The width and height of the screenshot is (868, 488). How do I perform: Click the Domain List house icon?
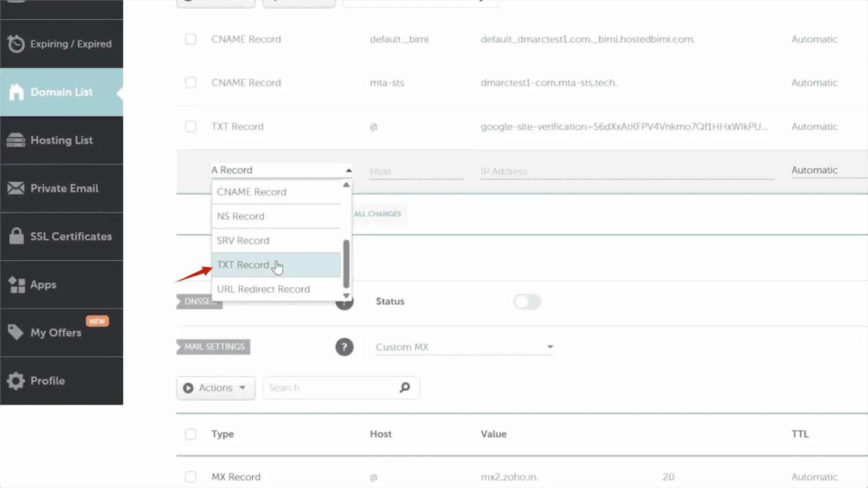(16, 92)
